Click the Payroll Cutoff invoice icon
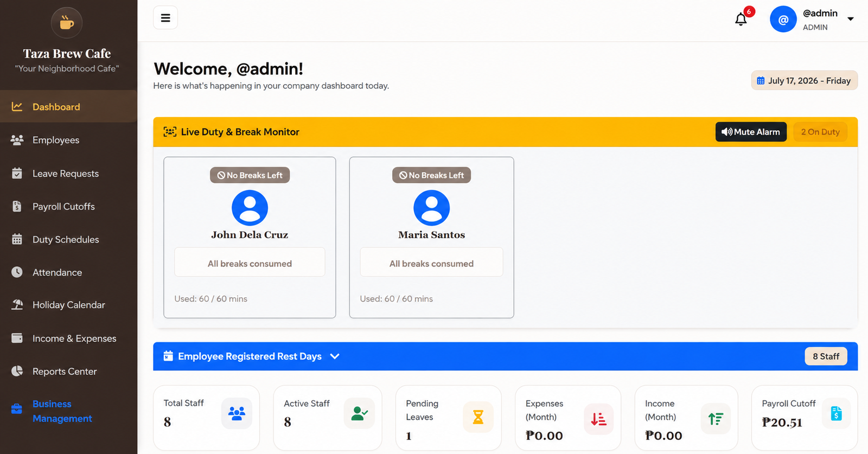 [836, 413]
